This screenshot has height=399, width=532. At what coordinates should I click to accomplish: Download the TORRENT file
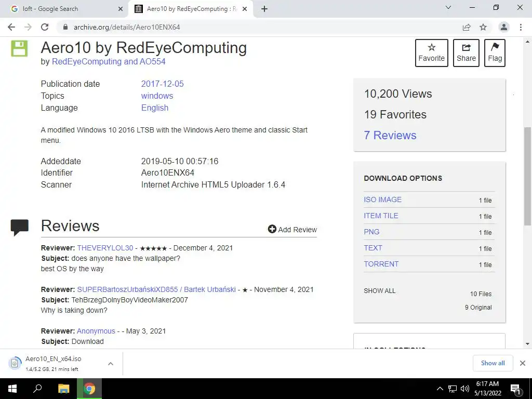381,264
